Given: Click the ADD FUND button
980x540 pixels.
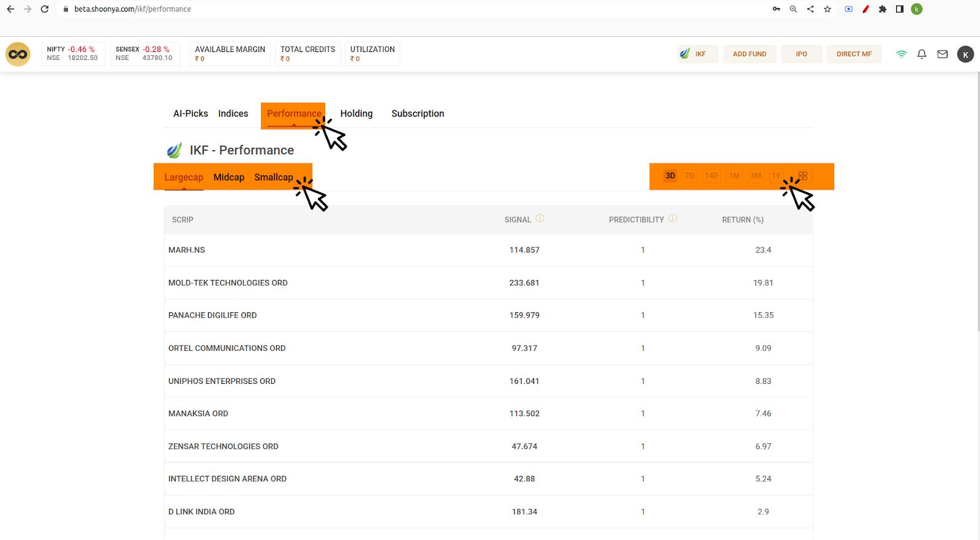Looking at the screenshot, I should point(750,54).
